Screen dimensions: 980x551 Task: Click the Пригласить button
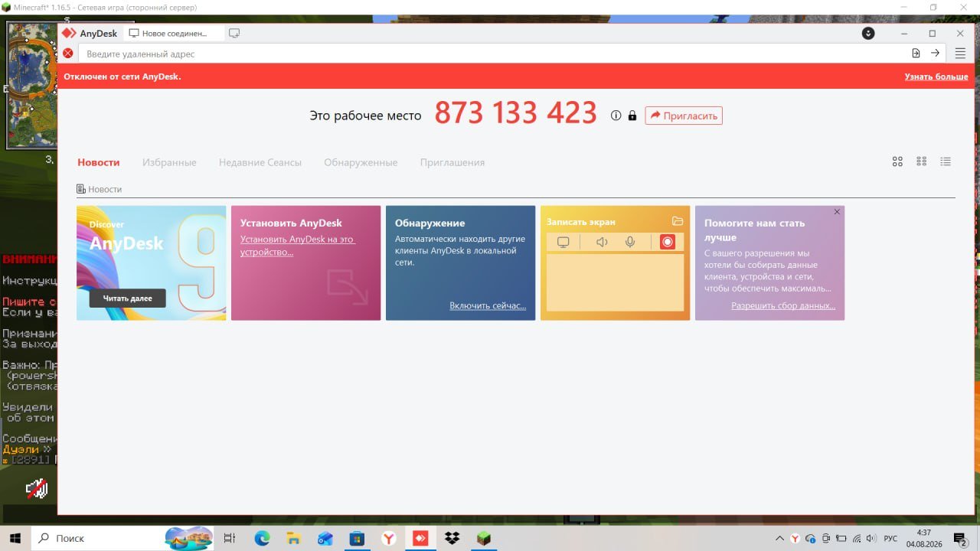[x=684, y=116]
